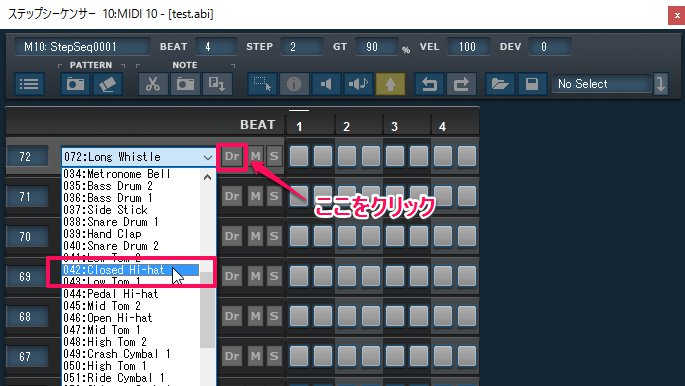The image size is (685, 386).
Task: Enable first step of beat 2, row 72
Action: pos(347,156)
